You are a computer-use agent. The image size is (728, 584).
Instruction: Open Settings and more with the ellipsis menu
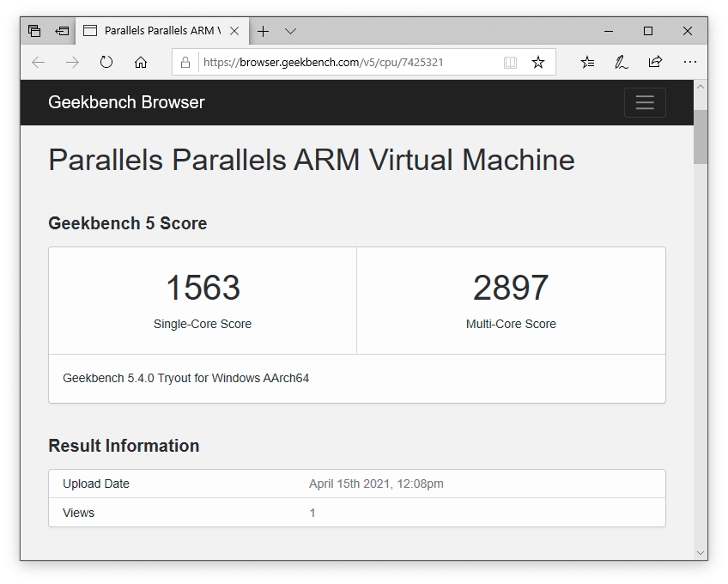[x=690, y=62]
